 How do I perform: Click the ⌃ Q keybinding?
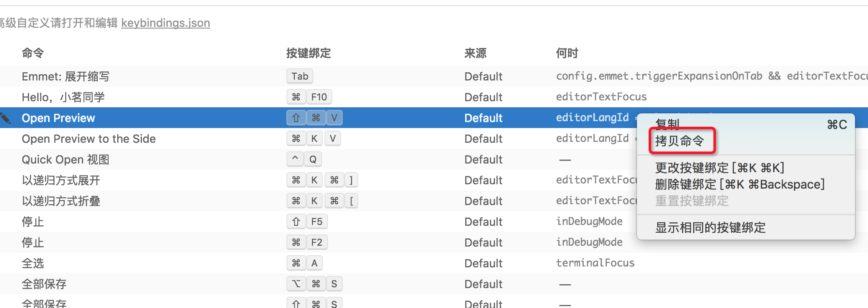(304, 159)
